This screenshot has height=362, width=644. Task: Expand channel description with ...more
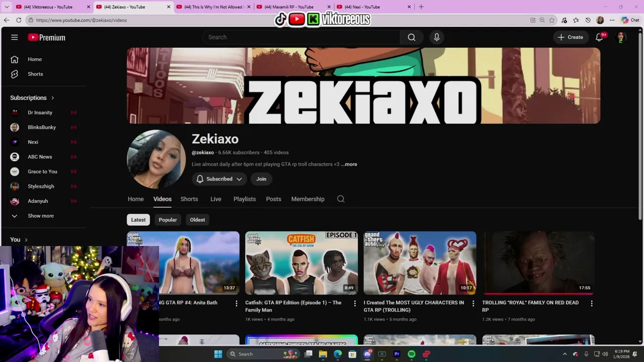pos(349,164)
